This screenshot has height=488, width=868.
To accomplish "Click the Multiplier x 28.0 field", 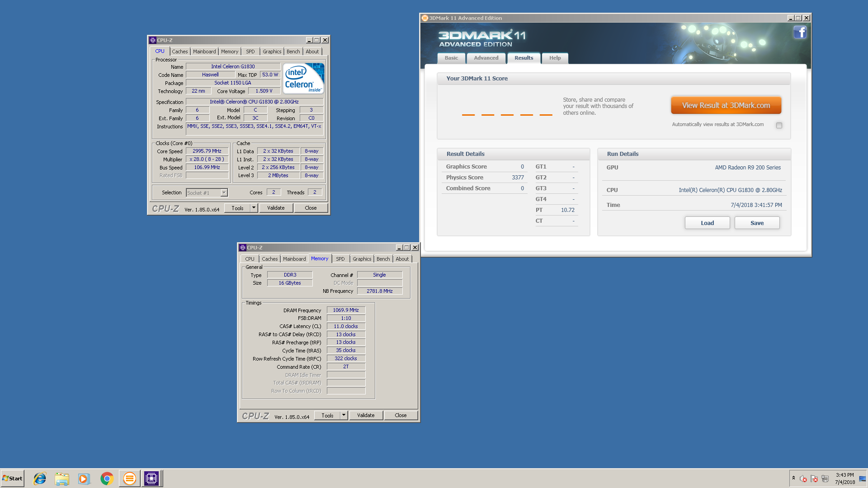I will [x=207, y=159].
